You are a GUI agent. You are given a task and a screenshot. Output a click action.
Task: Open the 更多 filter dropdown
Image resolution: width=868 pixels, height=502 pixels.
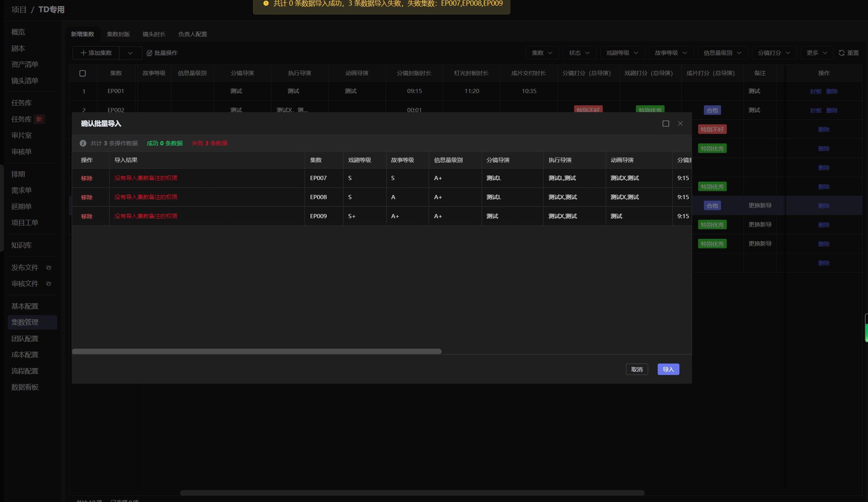[x=817, y=53]
